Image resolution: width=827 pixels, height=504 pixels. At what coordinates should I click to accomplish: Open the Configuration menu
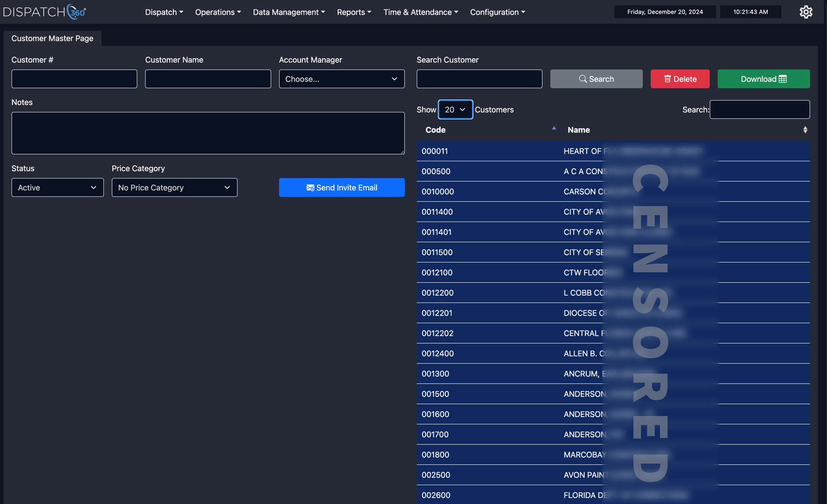(x=497, y=12)
